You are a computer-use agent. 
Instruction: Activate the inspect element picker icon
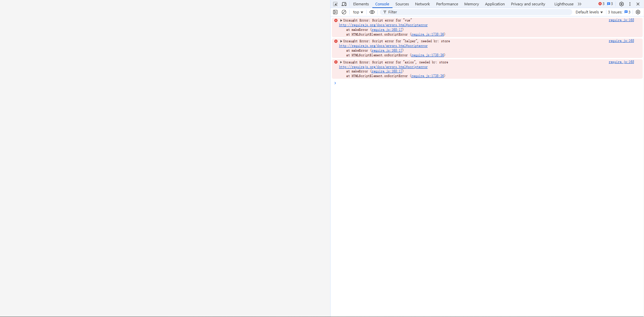(335, 4)
